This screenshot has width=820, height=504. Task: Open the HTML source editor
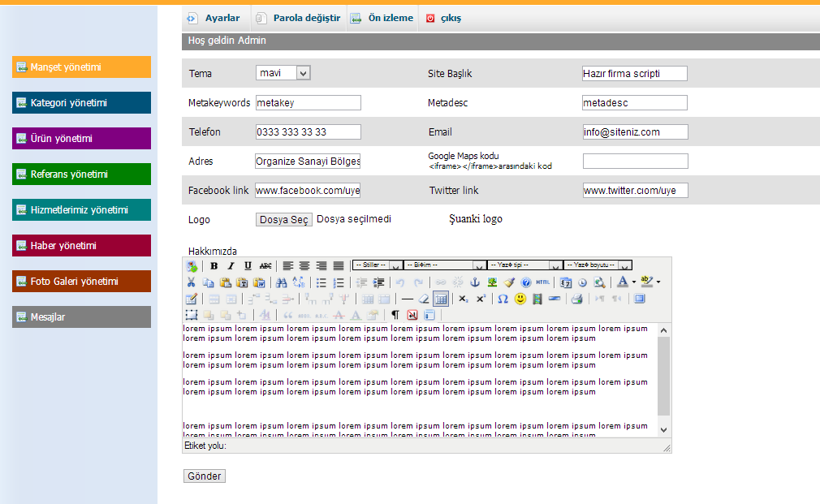point(543,282)
